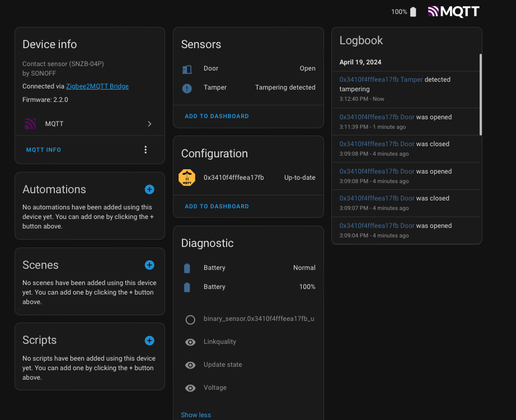Click the Battery Normal icon in Diagnostic

pyautogui.click(x=187, y=268)
